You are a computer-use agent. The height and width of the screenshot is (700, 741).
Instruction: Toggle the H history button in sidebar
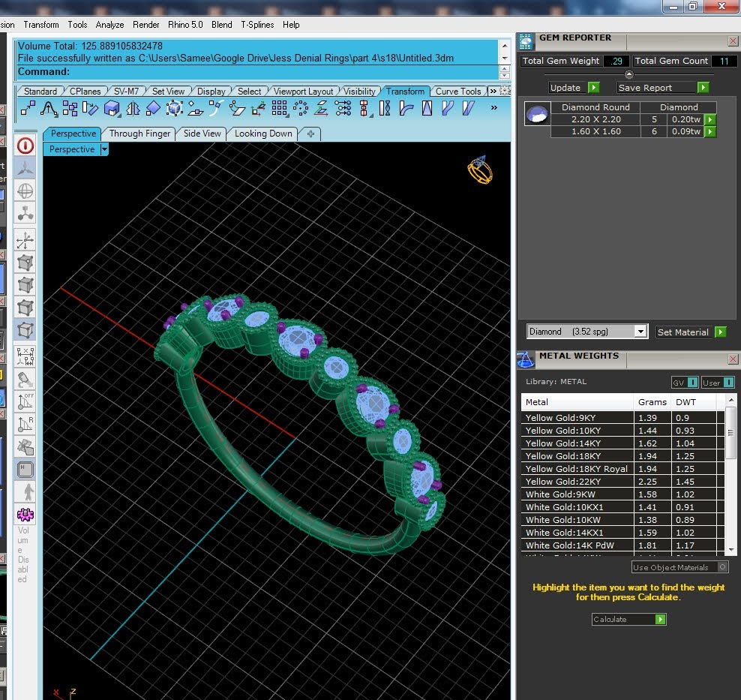(x=25, y=470)
